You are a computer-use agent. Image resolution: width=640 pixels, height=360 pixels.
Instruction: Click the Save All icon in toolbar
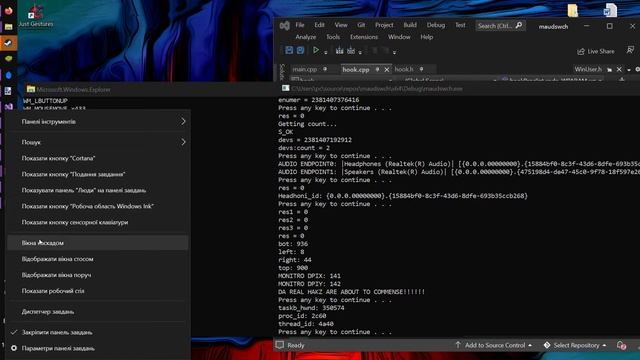click(300, 50)
